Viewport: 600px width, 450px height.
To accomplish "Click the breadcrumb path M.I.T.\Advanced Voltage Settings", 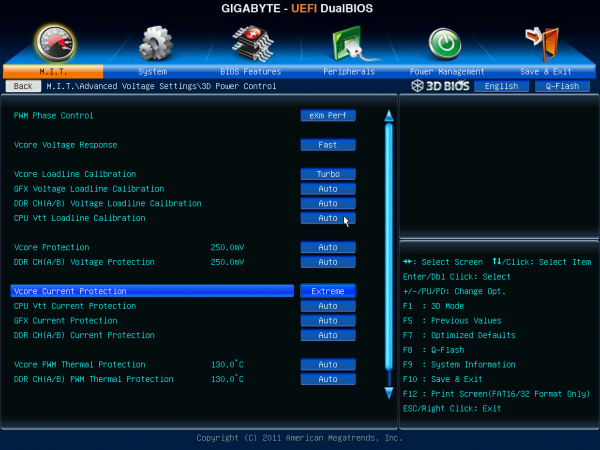I will point(161,86).
